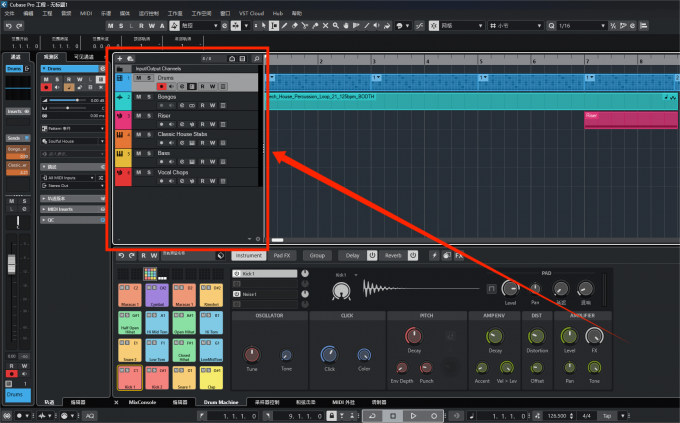This screenshot has height=423, width=680.
Task: Mute the Drums track
Action: click(138, 78)
